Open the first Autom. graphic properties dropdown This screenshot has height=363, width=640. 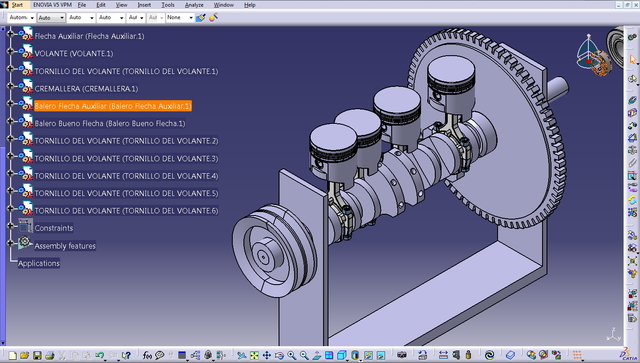21,18
